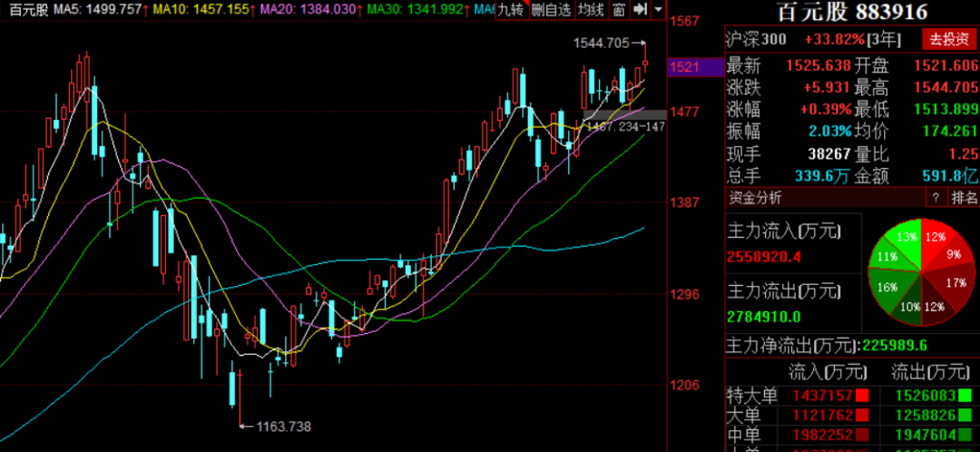Click the 最低 value 1513.899

[946, 110]
